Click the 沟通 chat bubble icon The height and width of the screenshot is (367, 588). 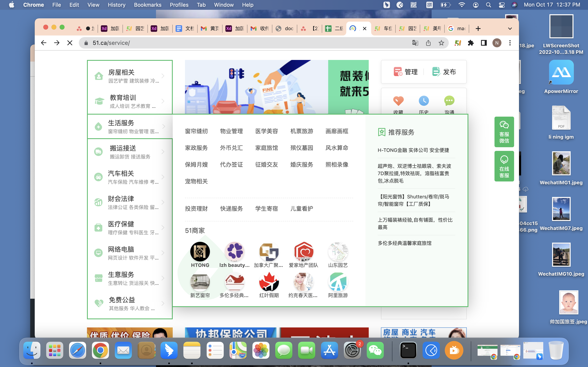point(449,101)
